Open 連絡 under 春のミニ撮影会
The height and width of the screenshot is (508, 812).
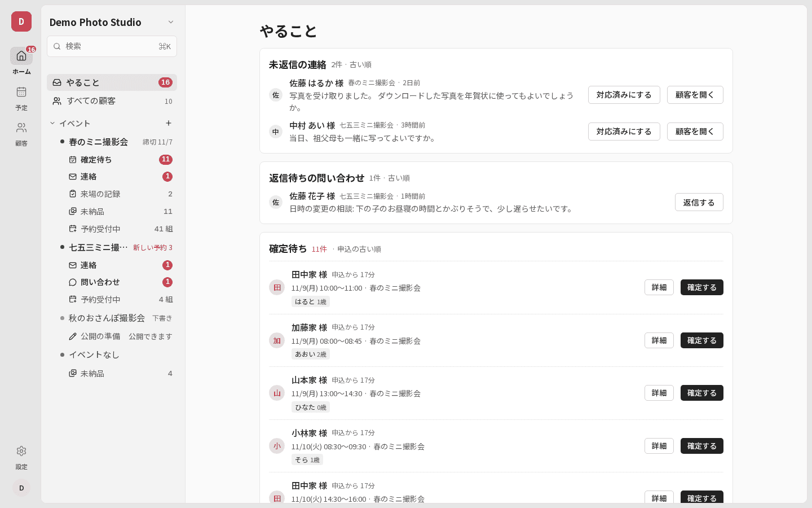(121, 177)
